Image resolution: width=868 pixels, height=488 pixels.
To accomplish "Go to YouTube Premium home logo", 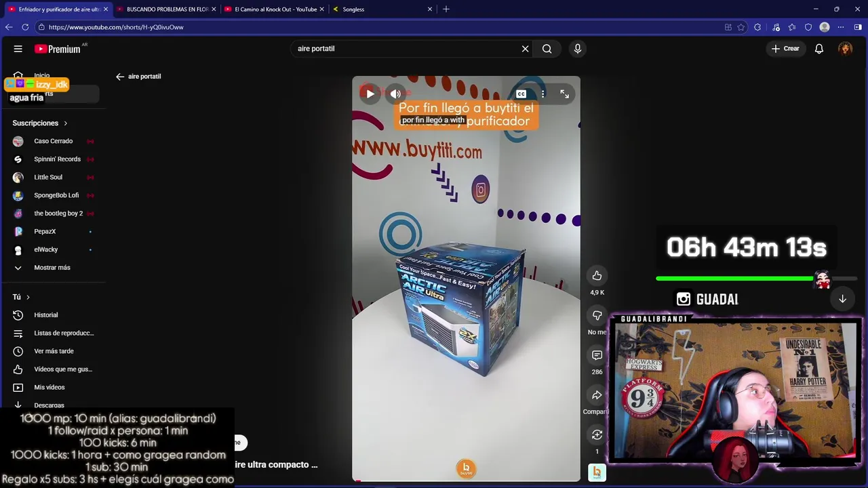I will (58, 49).
